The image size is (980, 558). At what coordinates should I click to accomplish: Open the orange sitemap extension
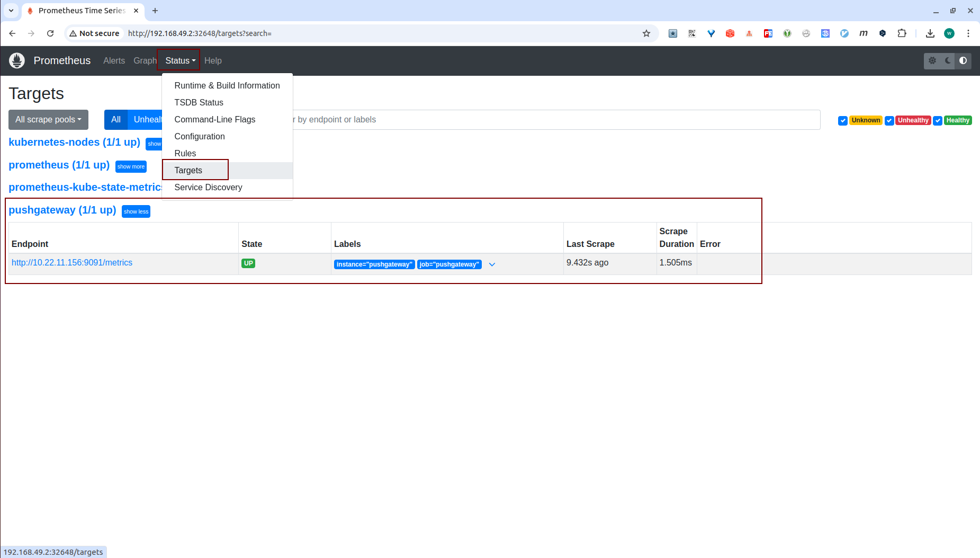(749, 33)
